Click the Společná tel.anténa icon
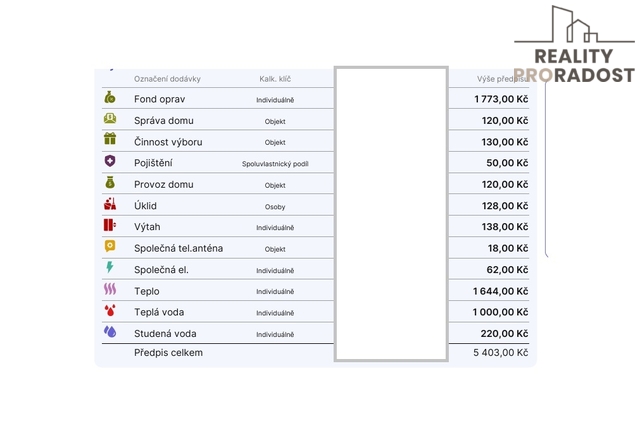 tap(110, 246)
